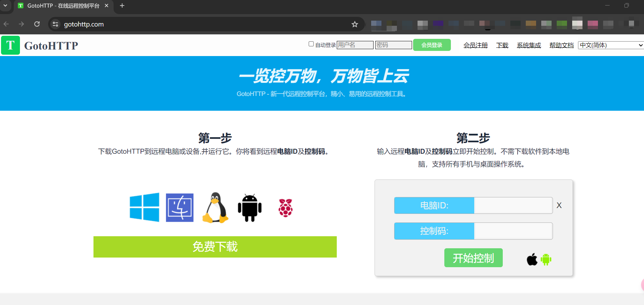Click into the 控制码 input box
The height and width of the screenshot is (305, 644).
tap(513, 231)
